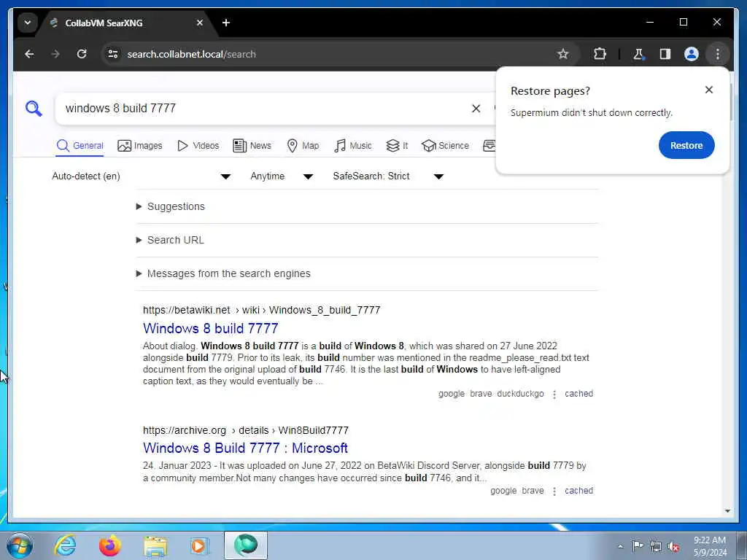Switch to the Map tab
747x560 pixels.
click(303, 146)
